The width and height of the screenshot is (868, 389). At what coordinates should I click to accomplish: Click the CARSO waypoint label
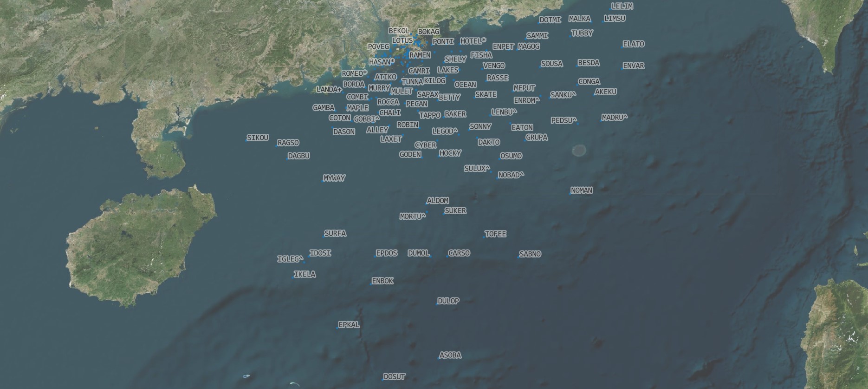[x=459, y=253]
